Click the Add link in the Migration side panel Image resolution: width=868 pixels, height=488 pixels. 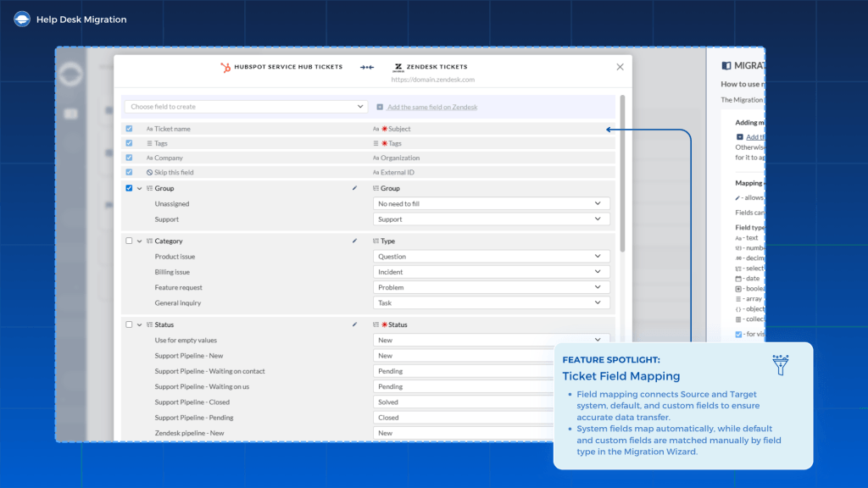pos(755,136)
